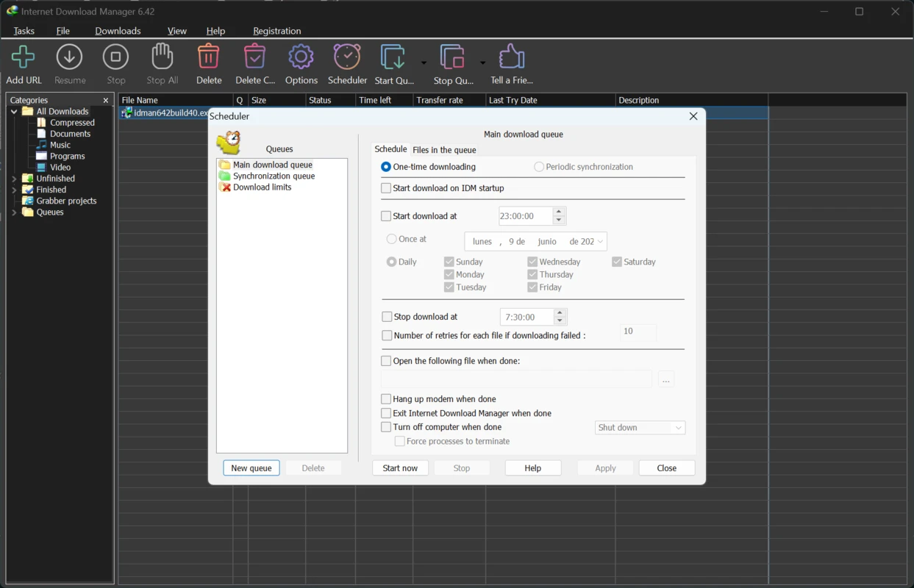Image resolution: width=914 pixels, height=588 pixels.
Task: Open the Shut down dropdown
Action: pos(678,428)
